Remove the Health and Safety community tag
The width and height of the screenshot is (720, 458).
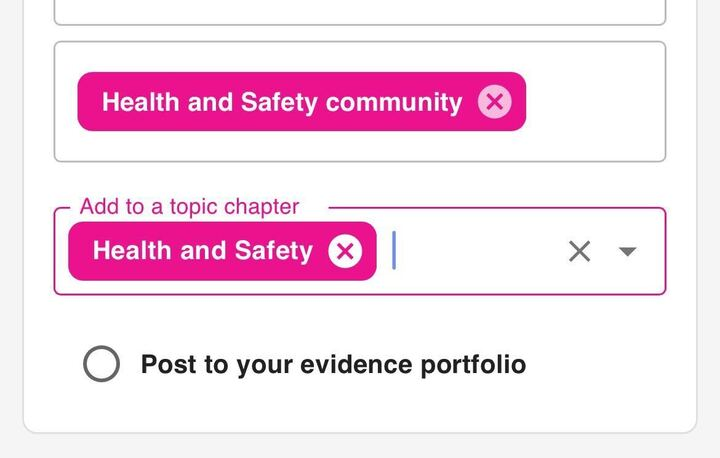[x=494, y=101]
